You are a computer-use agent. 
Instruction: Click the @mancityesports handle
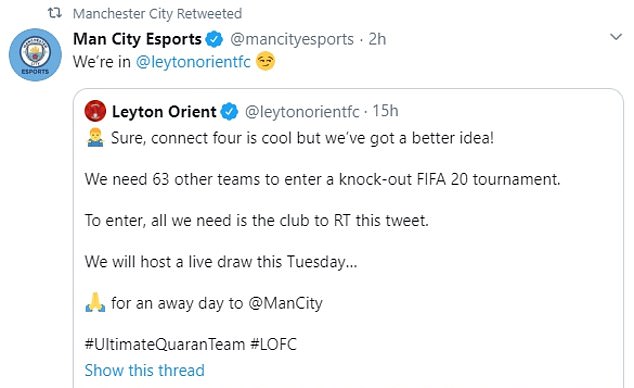point(292,39)
